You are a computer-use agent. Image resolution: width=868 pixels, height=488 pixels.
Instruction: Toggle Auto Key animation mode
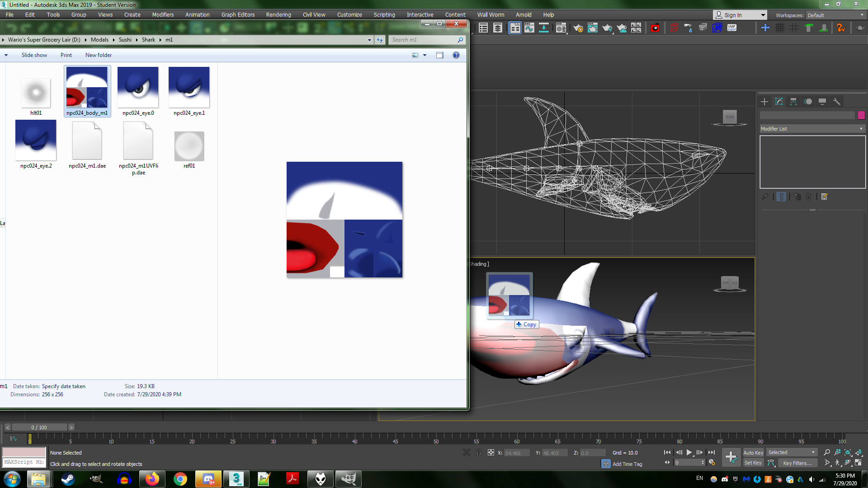[x=753, y=453]
